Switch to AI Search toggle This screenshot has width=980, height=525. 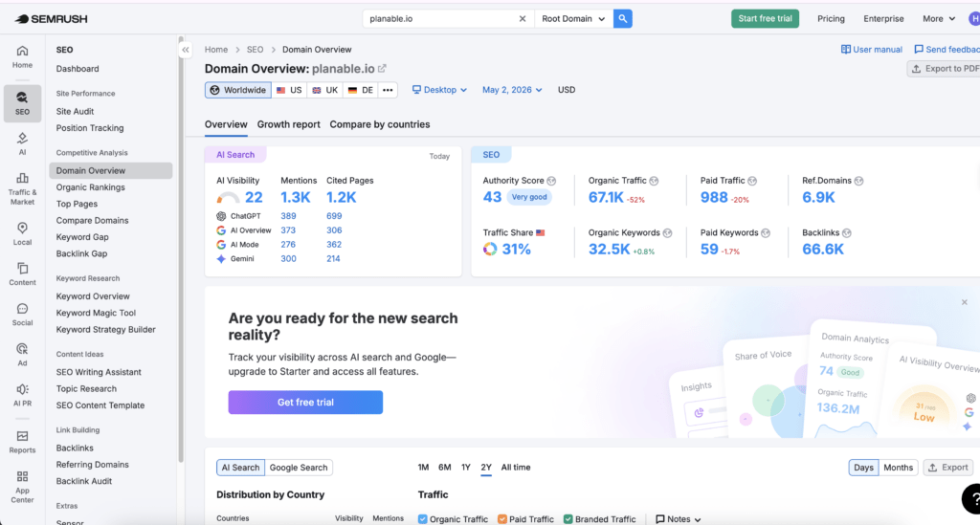tap(240, 468)
